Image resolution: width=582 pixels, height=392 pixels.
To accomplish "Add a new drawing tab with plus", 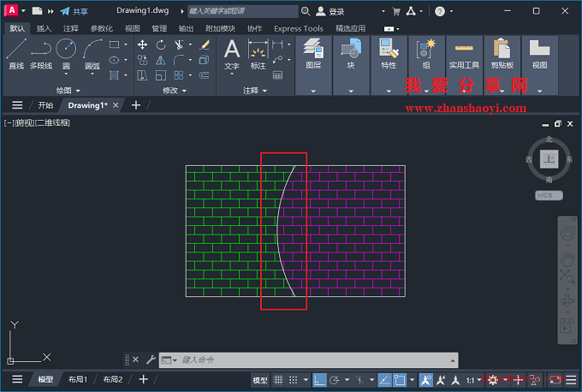I will (x=136, y=105).
